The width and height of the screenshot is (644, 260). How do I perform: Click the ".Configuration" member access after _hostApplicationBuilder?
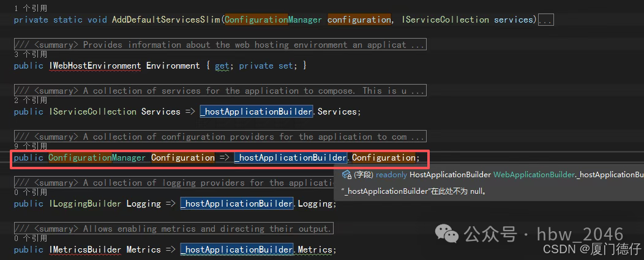click(x=383, y=158)
